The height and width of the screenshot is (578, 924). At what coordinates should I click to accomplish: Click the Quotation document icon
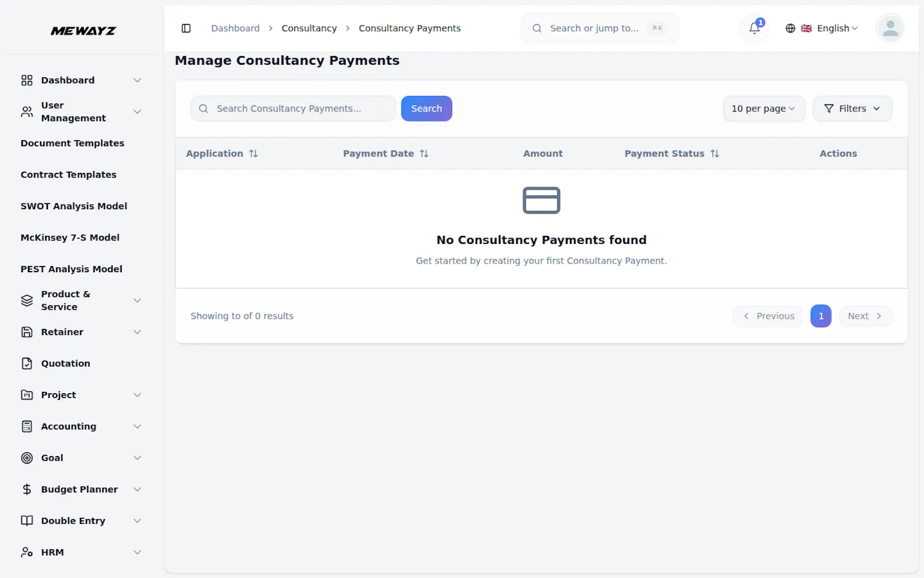pyautogui.click(x=27, y=364)
